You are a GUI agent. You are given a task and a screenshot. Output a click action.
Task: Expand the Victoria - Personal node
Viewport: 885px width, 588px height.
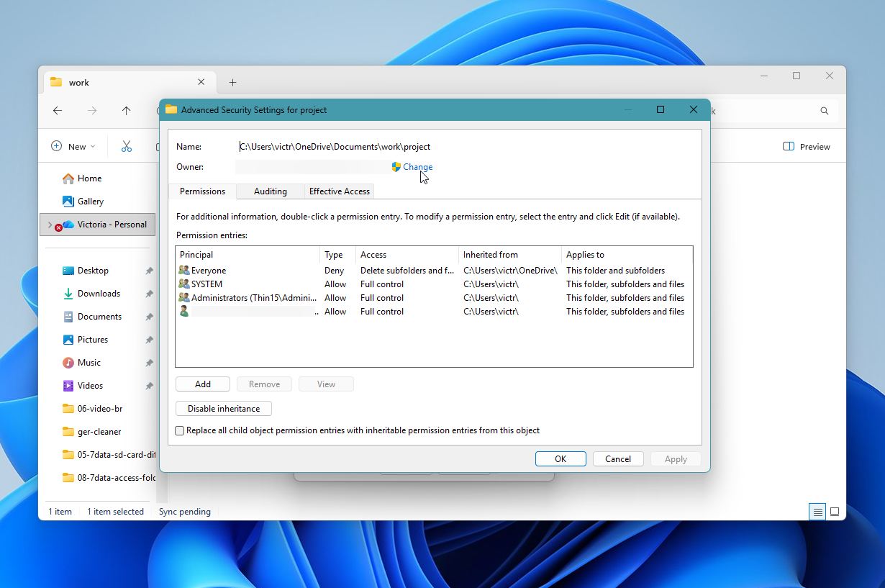point(50,225)
